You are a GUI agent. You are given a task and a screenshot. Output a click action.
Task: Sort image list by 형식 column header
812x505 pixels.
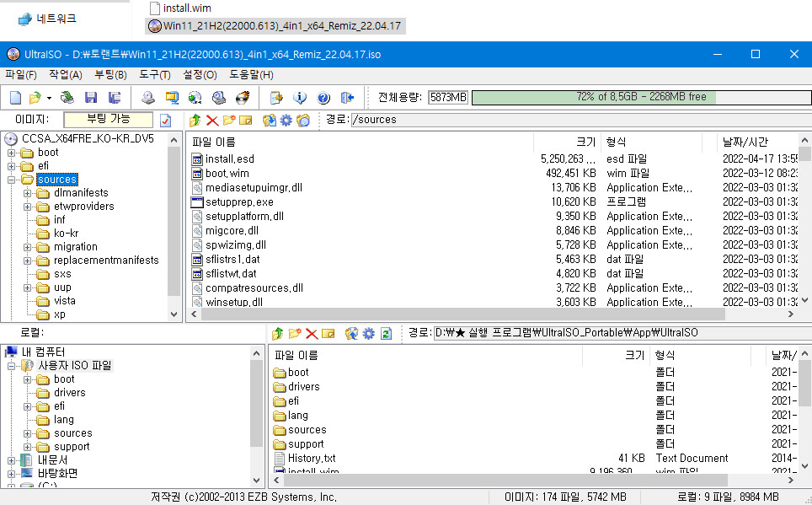pyautogui.click(x=651, y=142)
